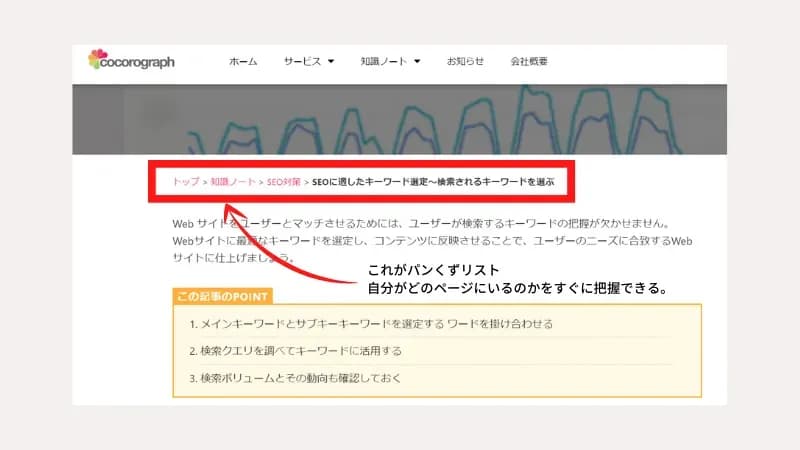Select point 3 検索ボリュームとその動向
Viewport: 800px width, 450px height.
[295, 378]
